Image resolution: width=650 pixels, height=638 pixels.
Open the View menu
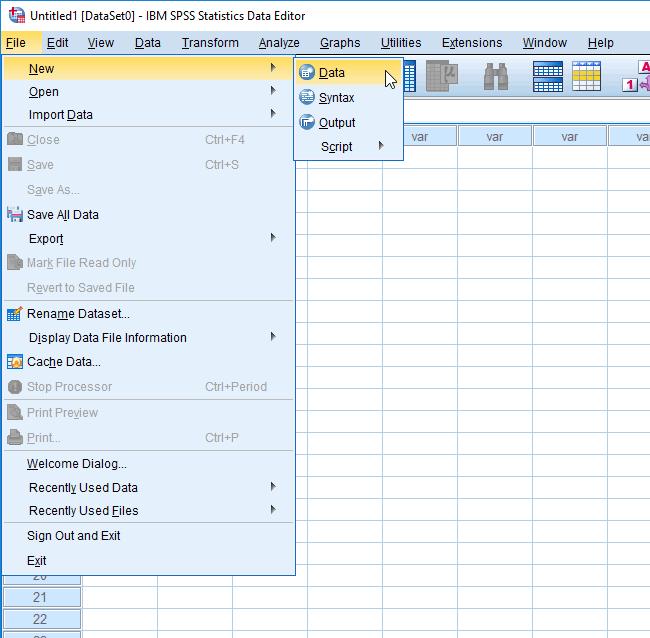(101, 43)
